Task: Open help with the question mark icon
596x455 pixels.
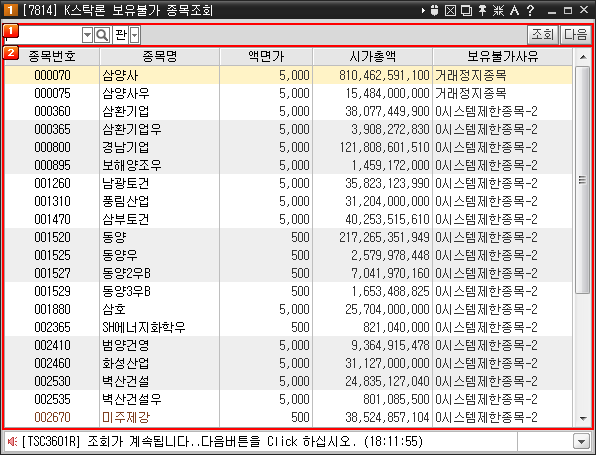Action: pyautogui.click(x=531, y=10)
